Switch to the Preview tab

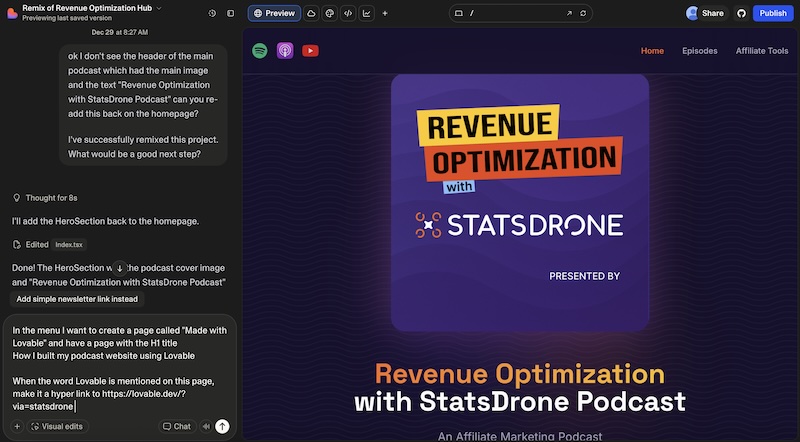274,13
